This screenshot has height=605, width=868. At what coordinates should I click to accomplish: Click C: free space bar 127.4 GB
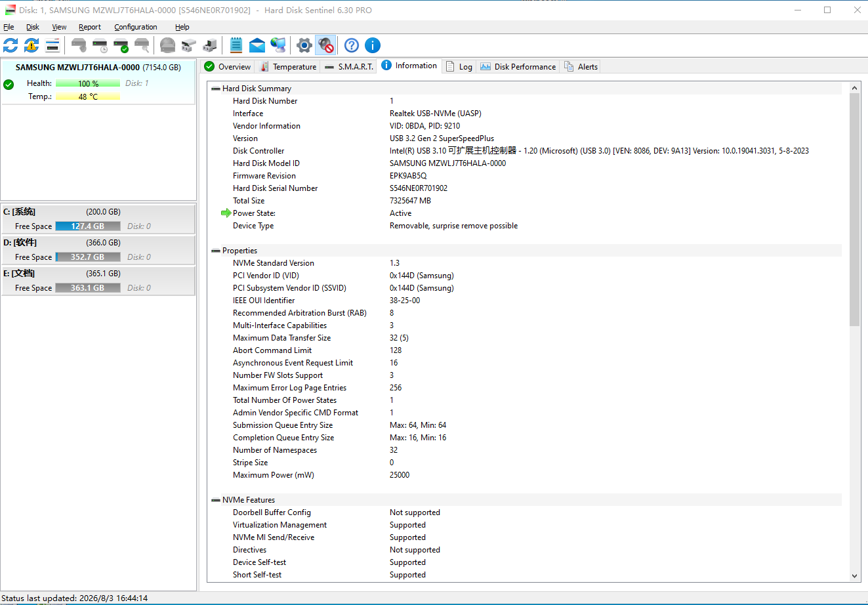[88, 226]
